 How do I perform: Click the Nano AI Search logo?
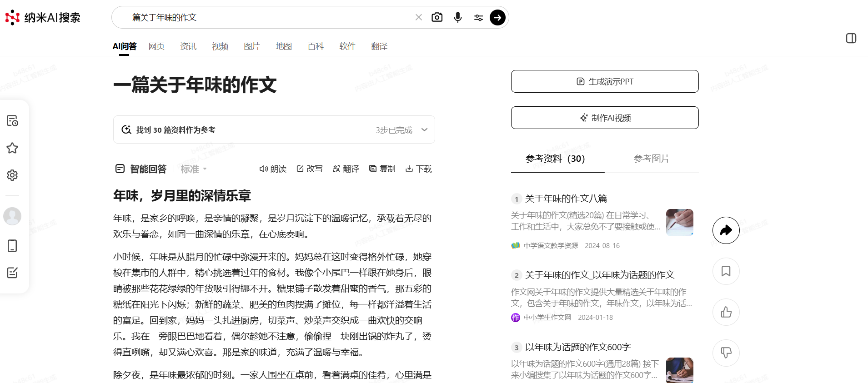pos(43,17)
